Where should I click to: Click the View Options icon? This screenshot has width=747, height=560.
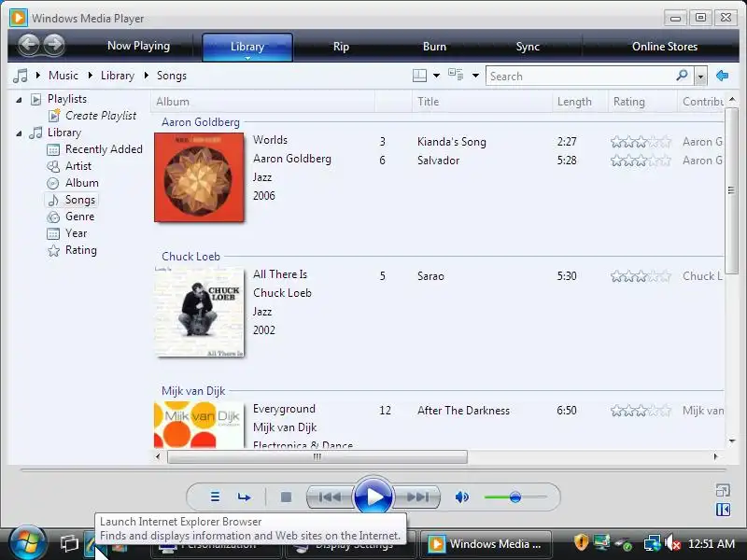(456, 75)
